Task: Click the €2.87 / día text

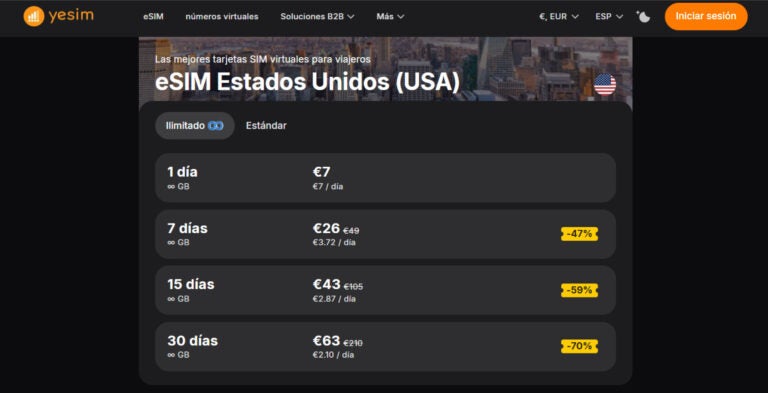Action: pyautogui.click(x=334, y=299)
